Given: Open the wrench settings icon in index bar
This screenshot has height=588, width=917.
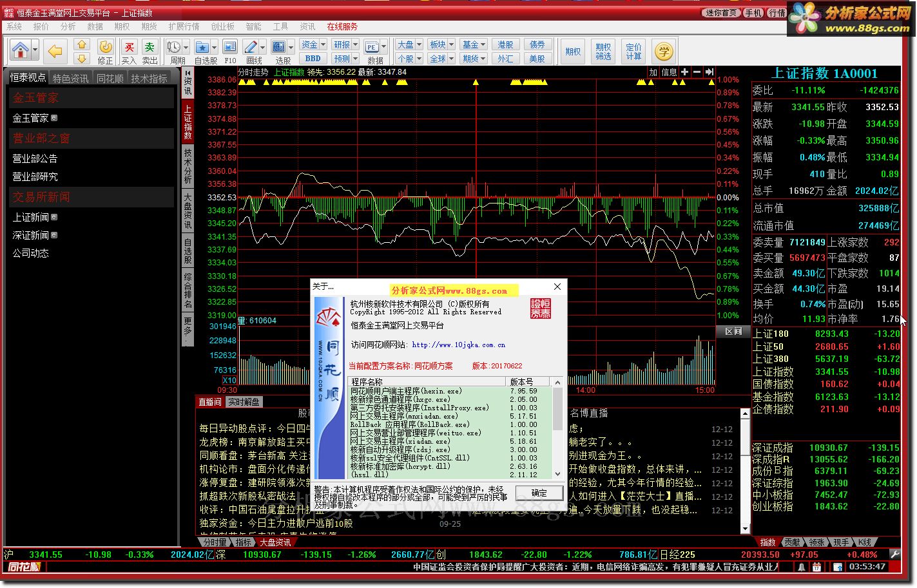Looking at the screenshot, I should 894,554.
